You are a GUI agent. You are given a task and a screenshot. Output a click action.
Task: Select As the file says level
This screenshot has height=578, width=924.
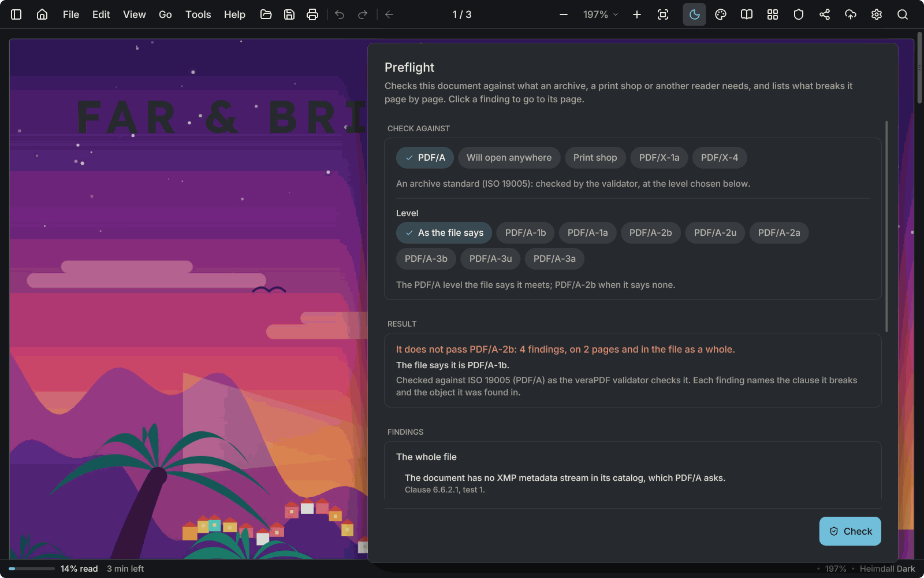(444, 233)
